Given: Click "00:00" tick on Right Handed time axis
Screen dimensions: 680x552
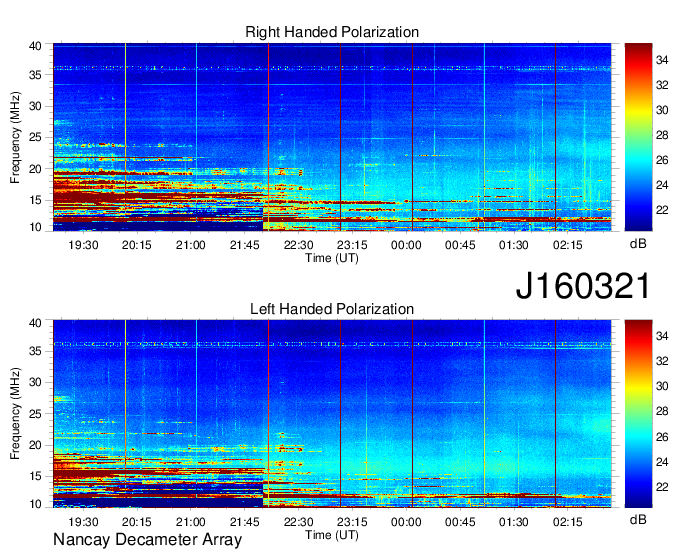Looking at the screenshot, I should (x=406, y=245).
